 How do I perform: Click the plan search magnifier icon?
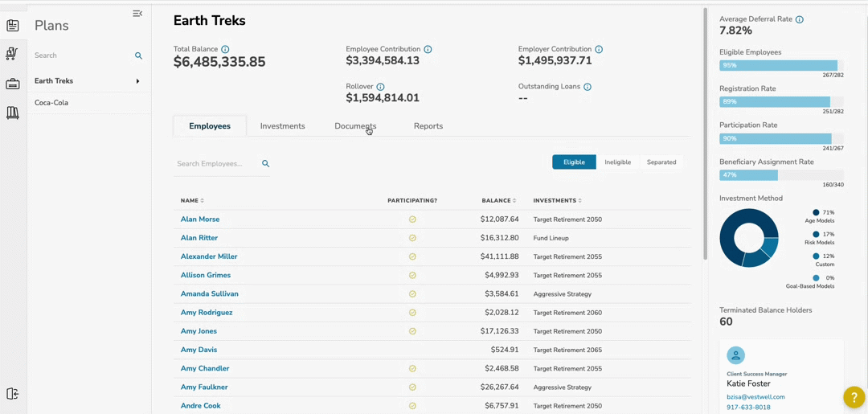[139, 56]
